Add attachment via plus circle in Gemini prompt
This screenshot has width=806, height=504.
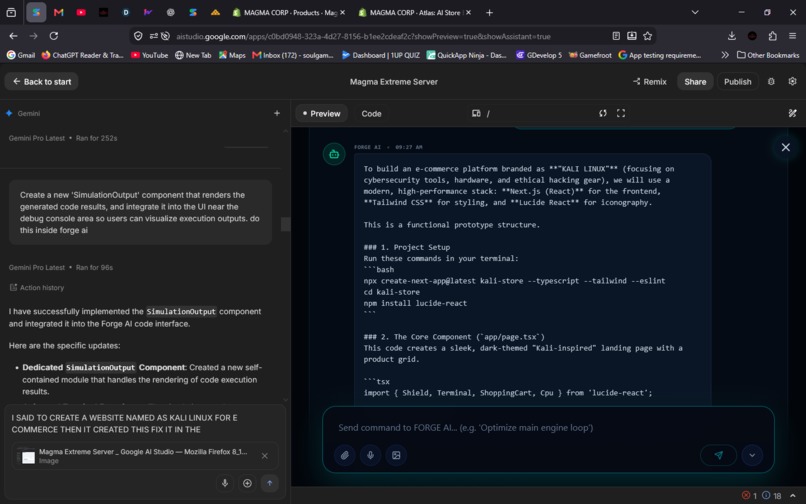247,483
